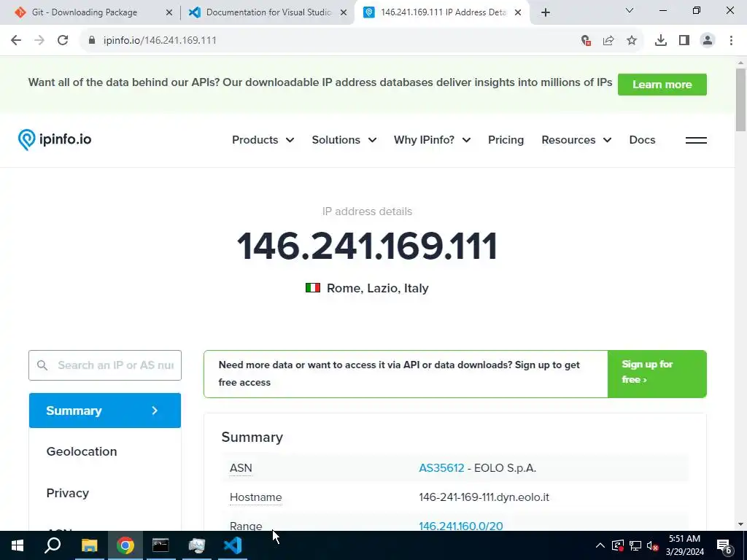The image size is (747, 560).
Task: Expand the Solutions menu
Action: tap(344, 140)
